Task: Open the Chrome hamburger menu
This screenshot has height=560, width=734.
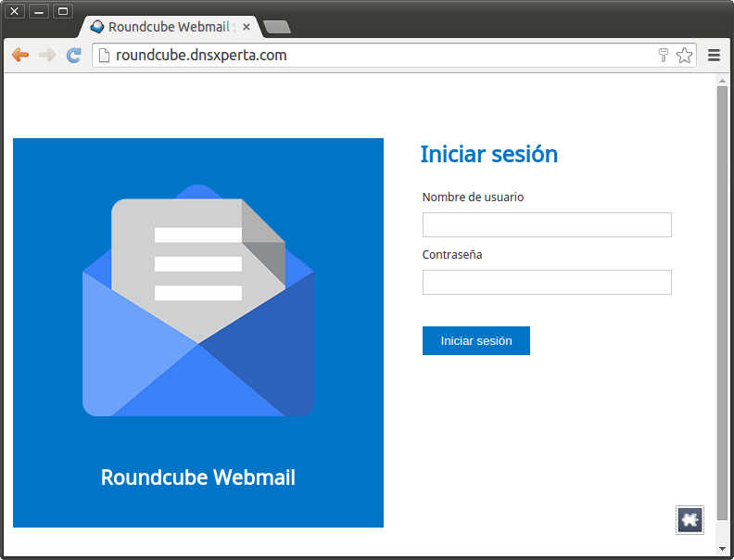Action: click(714, 56)
